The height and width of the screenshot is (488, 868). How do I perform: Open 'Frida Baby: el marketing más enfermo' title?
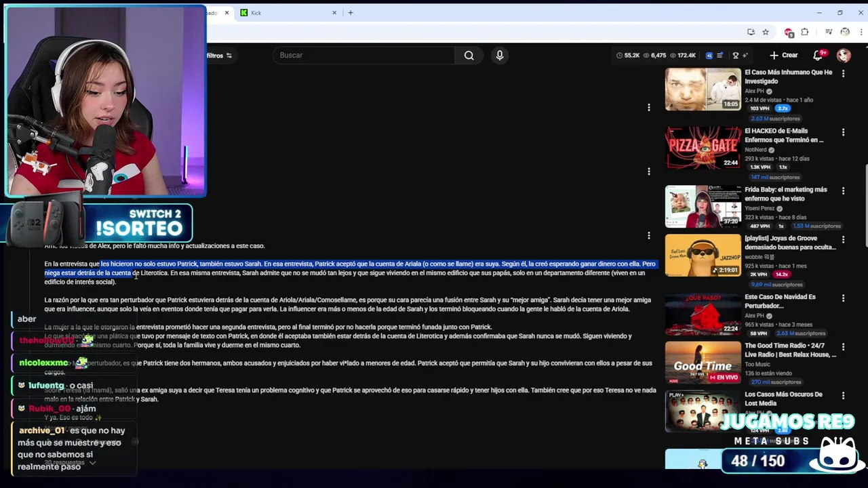click(x=785, y=194)
